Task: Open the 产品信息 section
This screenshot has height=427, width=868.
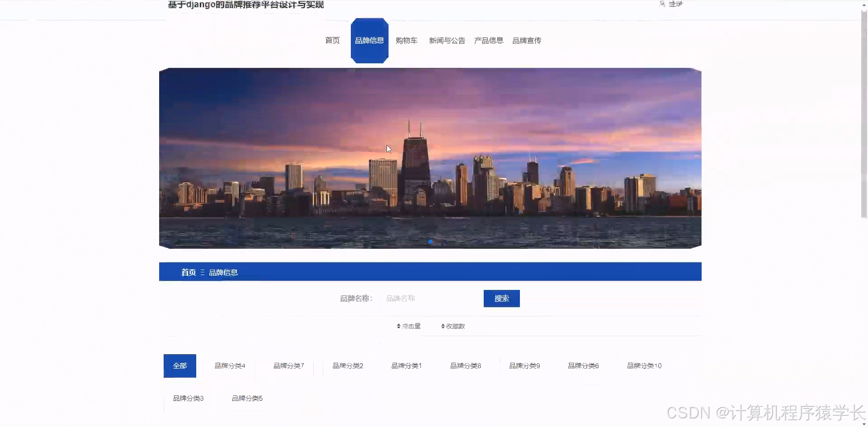Action: point(488,40)
